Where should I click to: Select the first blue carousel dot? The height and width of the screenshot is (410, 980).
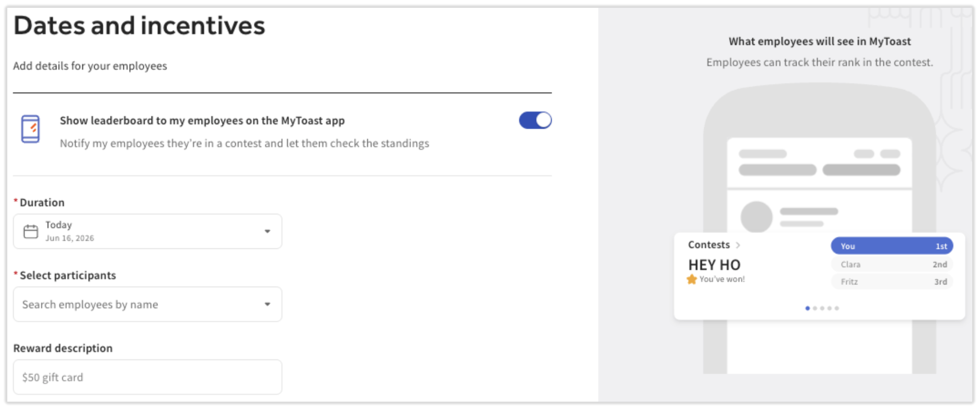808,308
